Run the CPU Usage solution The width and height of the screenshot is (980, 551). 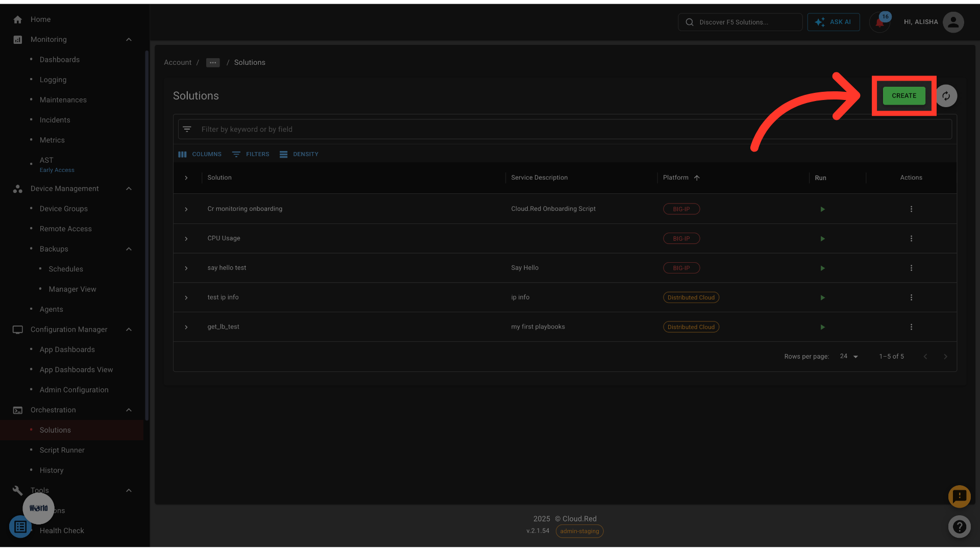pos(822,239)
